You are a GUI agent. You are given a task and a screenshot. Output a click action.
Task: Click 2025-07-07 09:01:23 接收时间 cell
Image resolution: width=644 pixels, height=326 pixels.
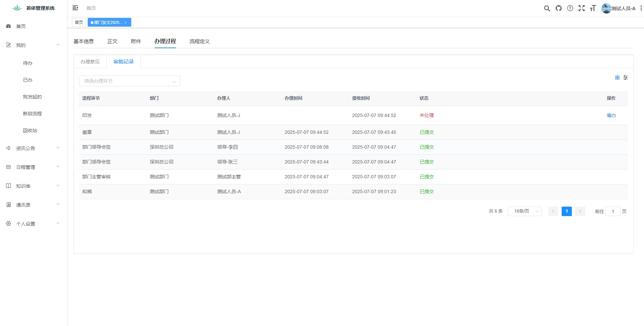374,191
